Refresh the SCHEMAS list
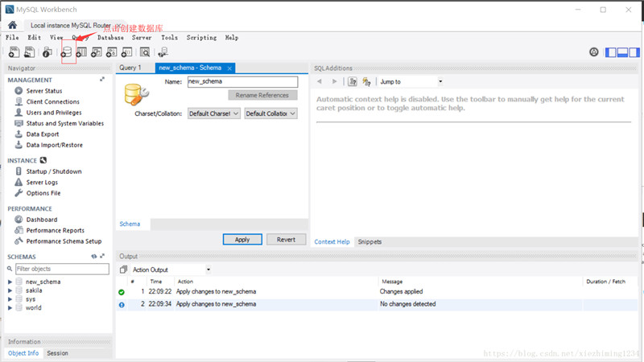The image size is (644, 362). [x=94, y=257]
